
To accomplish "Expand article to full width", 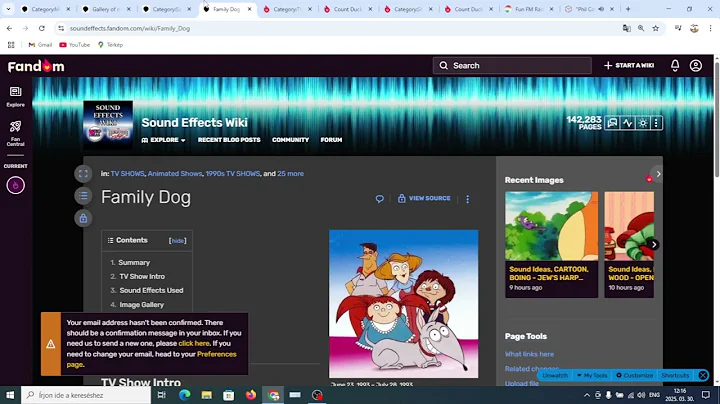I will point(83,174).
